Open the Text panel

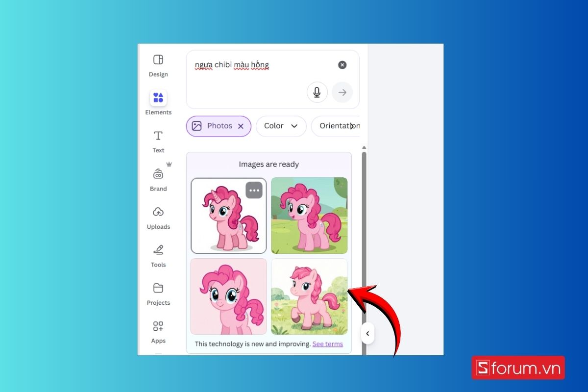pos(158,141)
